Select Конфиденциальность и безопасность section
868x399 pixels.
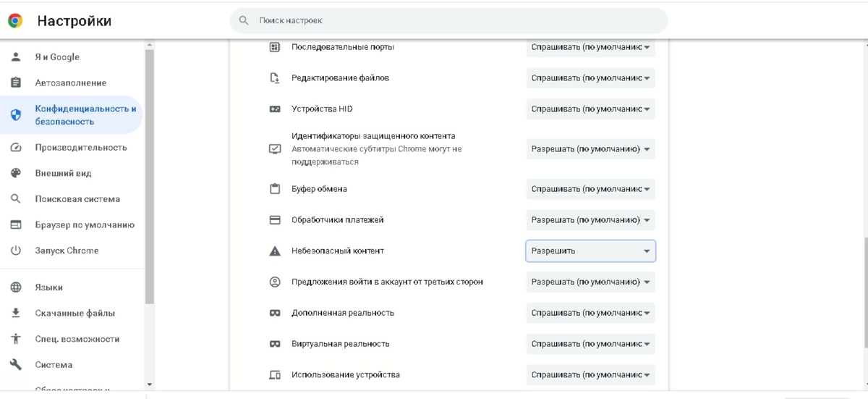coord(72,115)
